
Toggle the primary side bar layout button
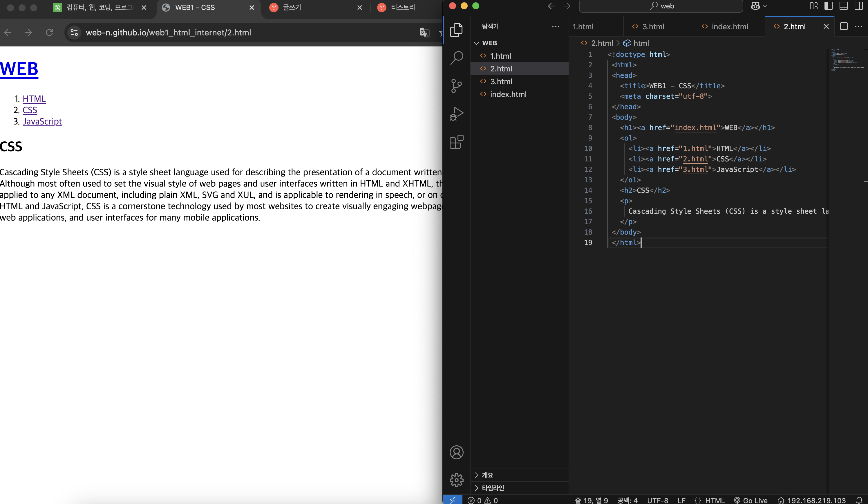(x=828, y=6)
